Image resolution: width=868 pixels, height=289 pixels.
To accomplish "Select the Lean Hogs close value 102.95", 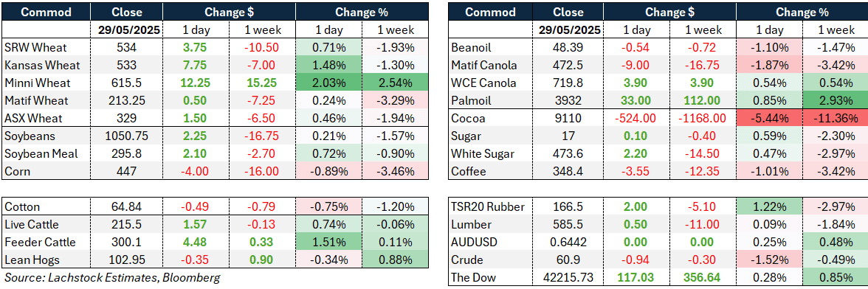I will [127, 260].
